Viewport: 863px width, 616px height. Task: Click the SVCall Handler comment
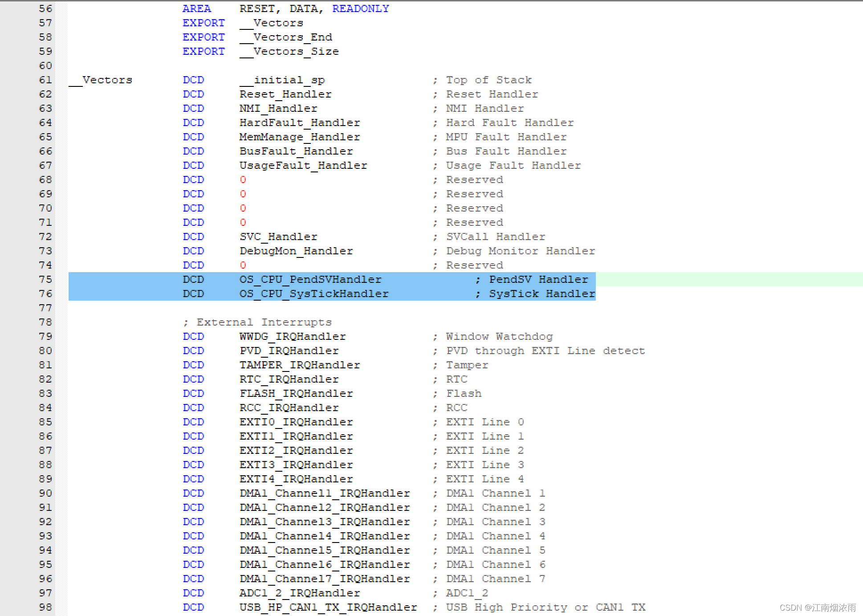pos(489,237)
